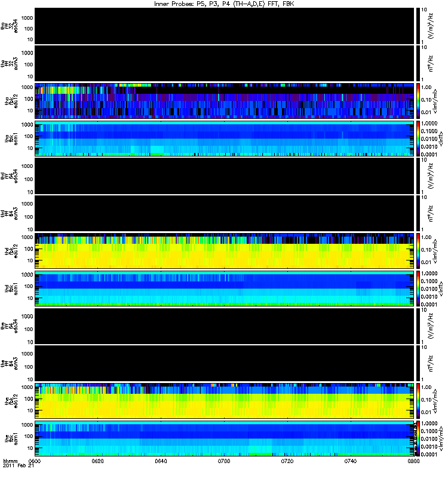This screenshot has height=478, width=448.
Task: Select the thd fbk edc12 yellow spectrogram
Action: pos(224,250)
